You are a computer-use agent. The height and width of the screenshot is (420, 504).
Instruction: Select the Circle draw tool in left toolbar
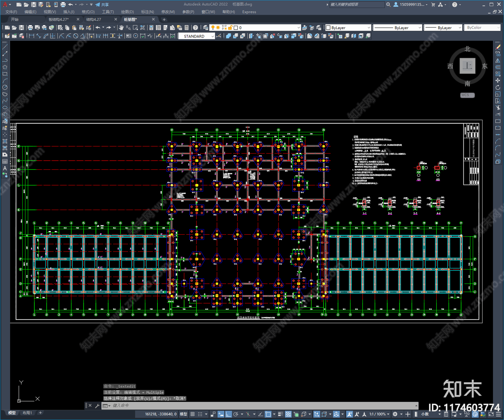5,87
